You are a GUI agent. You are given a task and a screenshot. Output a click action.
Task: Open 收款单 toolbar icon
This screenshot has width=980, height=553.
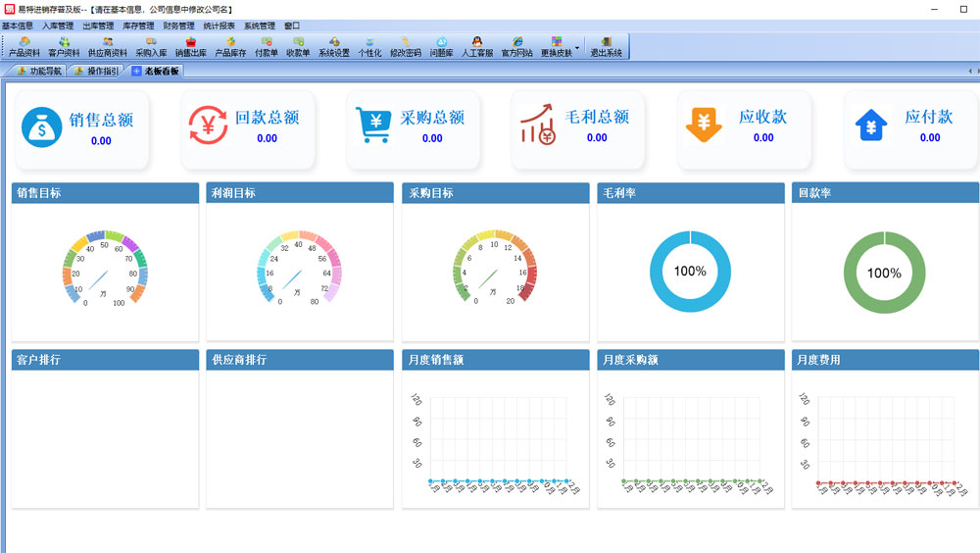(298, 47)
